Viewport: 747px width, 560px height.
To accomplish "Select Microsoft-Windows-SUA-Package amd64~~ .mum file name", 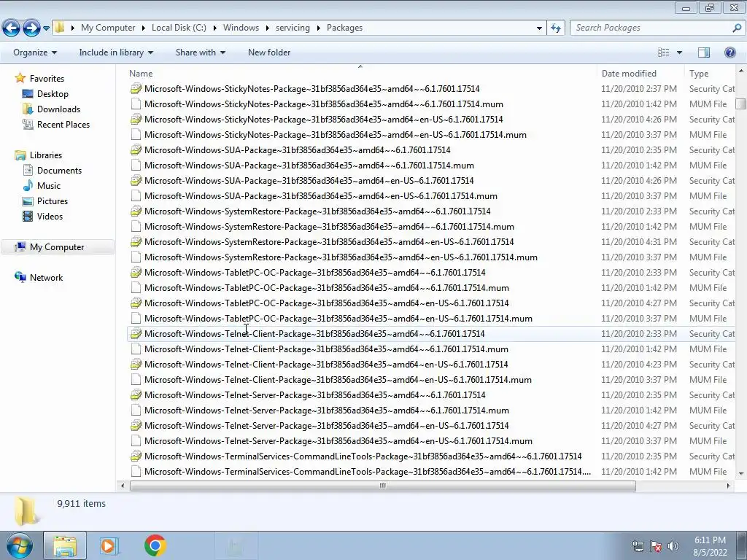I will coord(309,166).
